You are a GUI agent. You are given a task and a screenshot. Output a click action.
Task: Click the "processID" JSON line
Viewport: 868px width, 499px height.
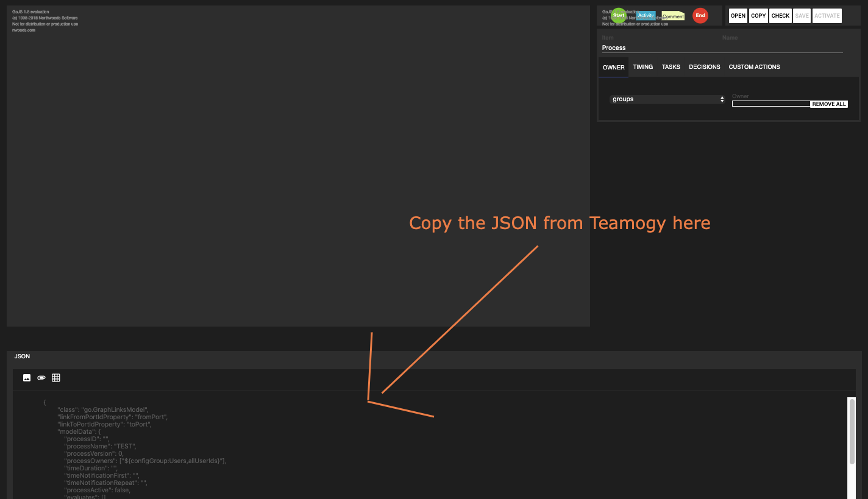pos(87,439)
